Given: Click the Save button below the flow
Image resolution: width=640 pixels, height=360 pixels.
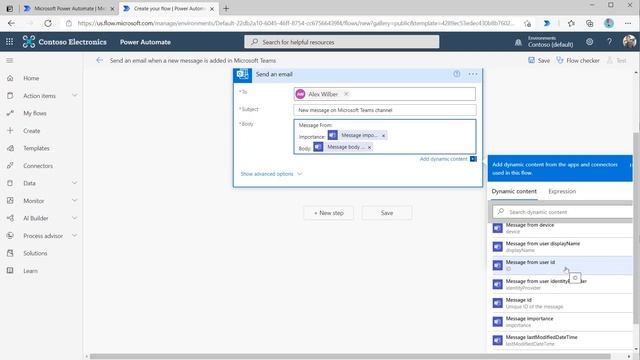Looking at the screenshot, I should click(x=387, y=213).
